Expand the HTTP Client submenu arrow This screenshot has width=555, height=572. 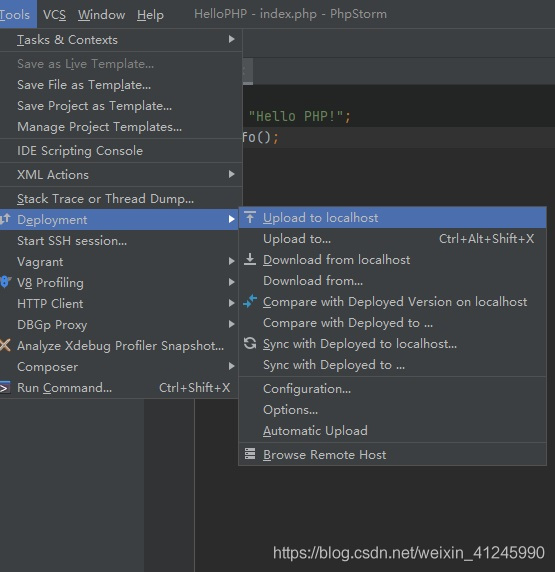[x=231, y=303]
